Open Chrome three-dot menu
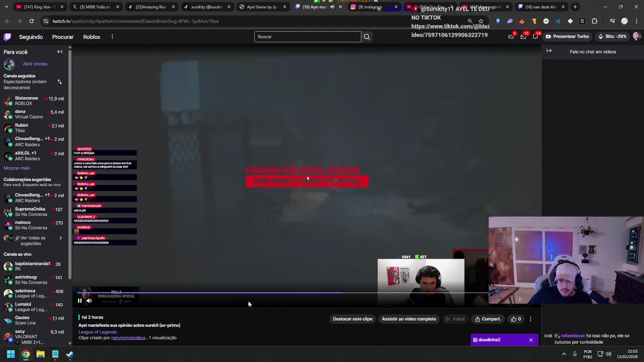 637,21
